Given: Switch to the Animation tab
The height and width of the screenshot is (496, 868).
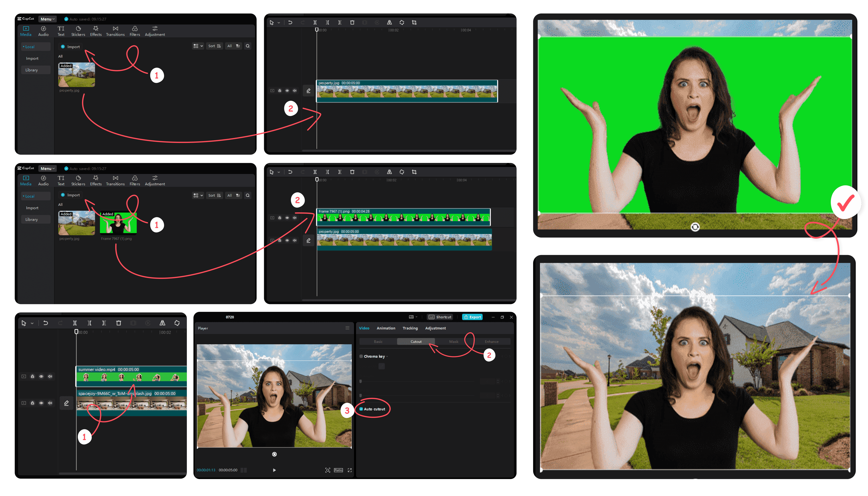Looking at the screenshot, I should click(386, 328).
